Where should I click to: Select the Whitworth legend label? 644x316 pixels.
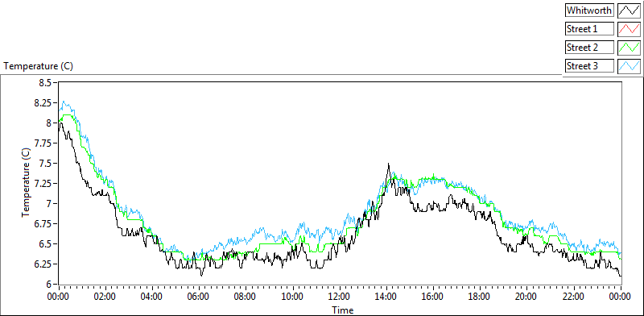pyautogui.click(x=589, y=10)
